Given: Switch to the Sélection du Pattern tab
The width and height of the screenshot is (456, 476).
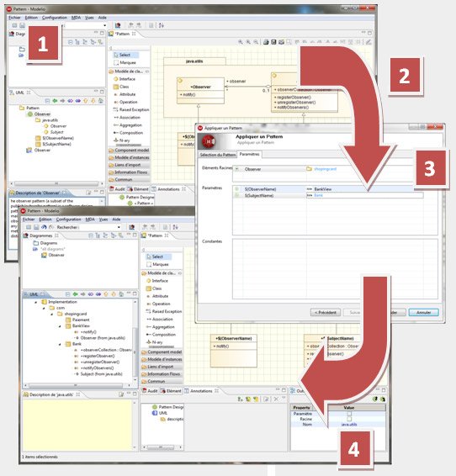Looking at the screenshot, I should [217, 155].
